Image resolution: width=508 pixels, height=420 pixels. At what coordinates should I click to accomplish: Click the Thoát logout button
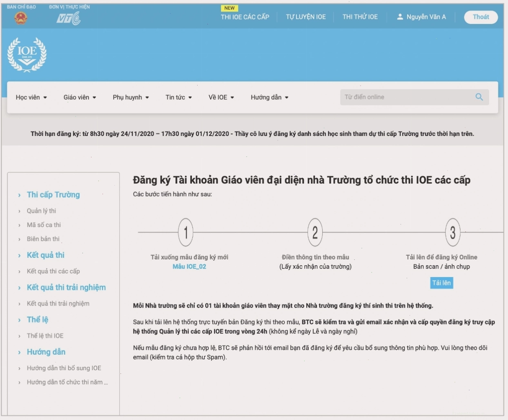[481, 17]
